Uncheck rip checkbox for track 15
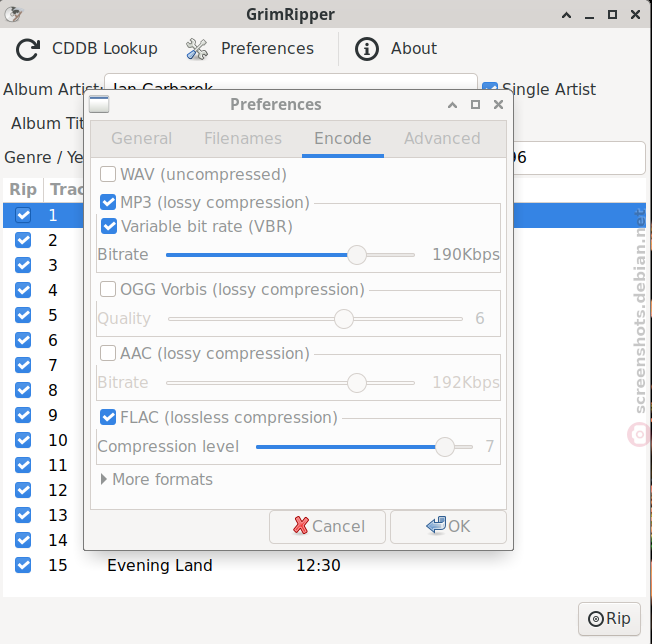652x644 pixels. pos(23,565)
